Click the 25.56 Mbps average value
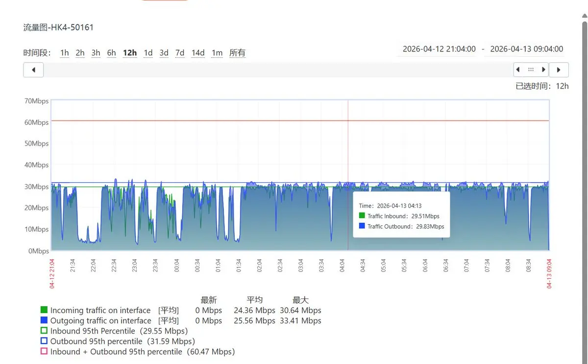 pos(254,320)
